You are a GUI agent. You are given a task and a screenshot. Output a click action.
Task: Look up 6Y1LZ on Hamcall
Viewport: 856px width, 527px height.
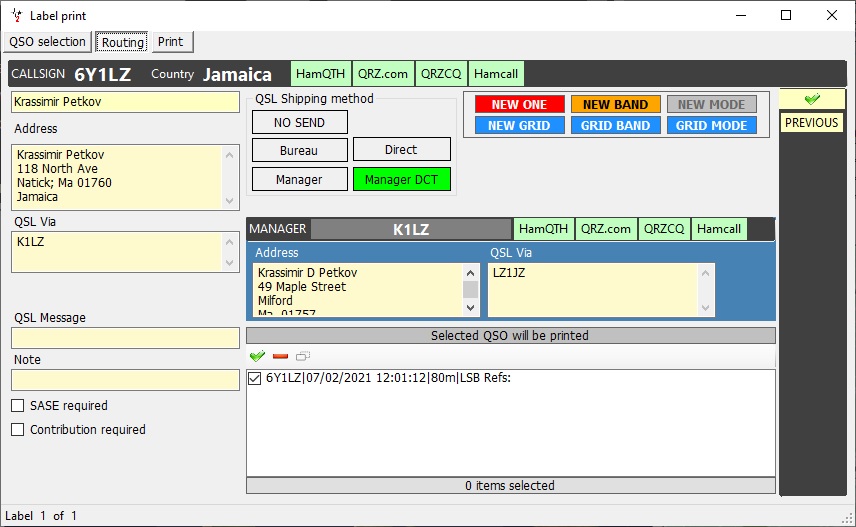pyautogui.click(x=496, y=74)
